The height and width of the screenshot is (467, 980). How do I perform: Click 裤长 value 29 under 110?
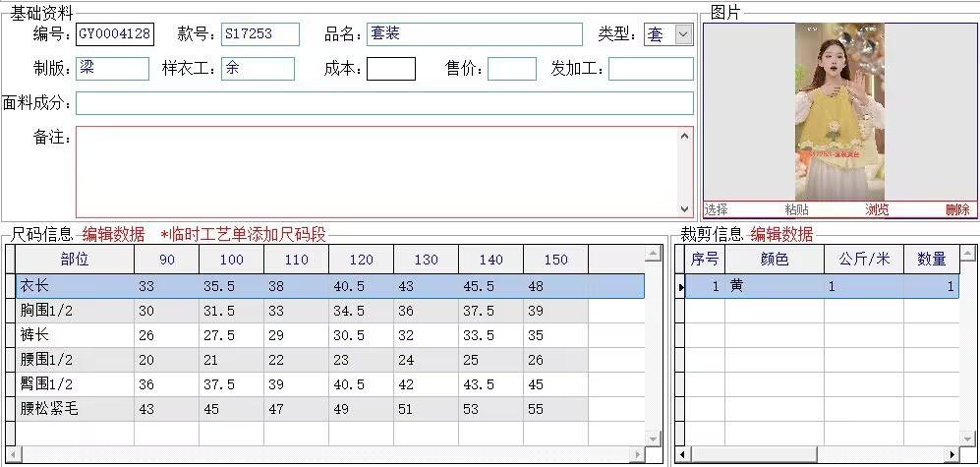click(x=296, y=335)
